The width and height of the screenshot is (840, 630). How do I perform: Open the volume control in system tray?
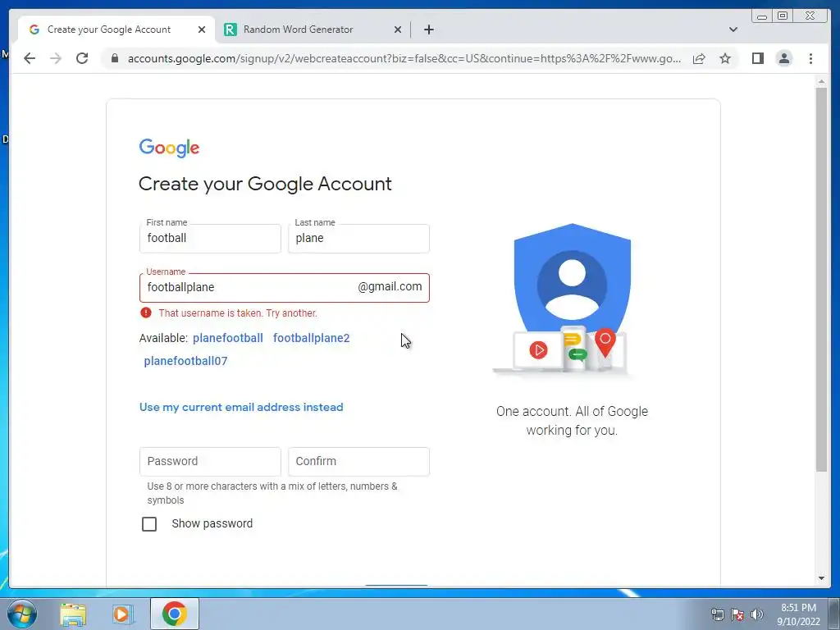(x=757, y=614)
